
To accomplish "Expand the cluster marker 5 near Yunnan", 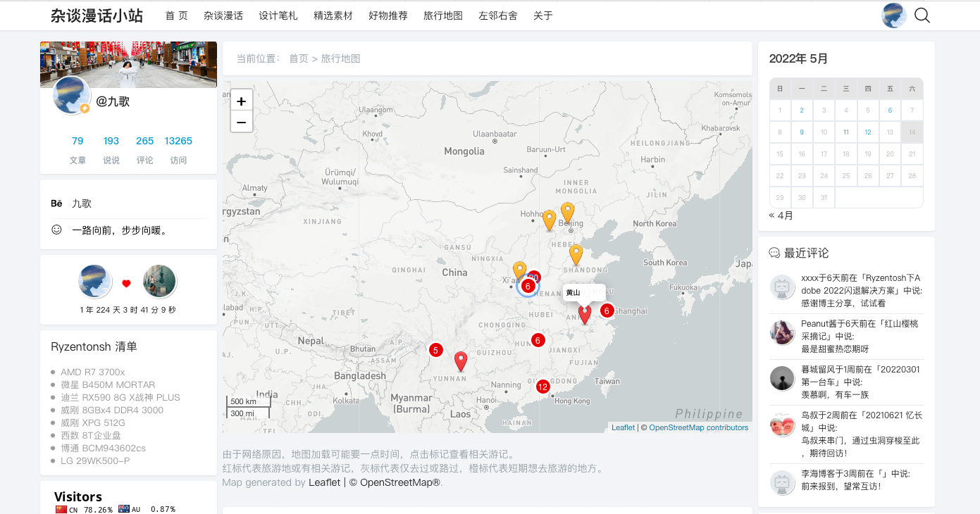I will pyautogui.click(x=435, y=350).
